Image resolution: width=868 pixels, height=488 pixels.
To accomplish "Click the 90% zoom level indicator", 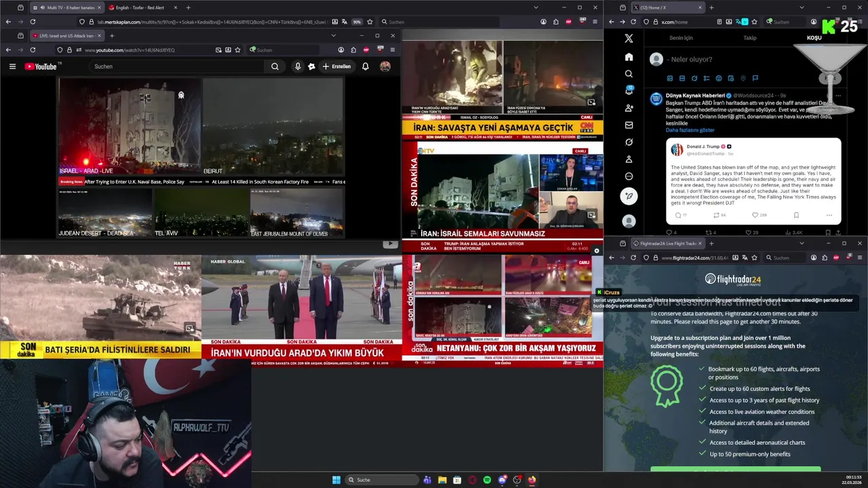I will (x=357, y=22).
